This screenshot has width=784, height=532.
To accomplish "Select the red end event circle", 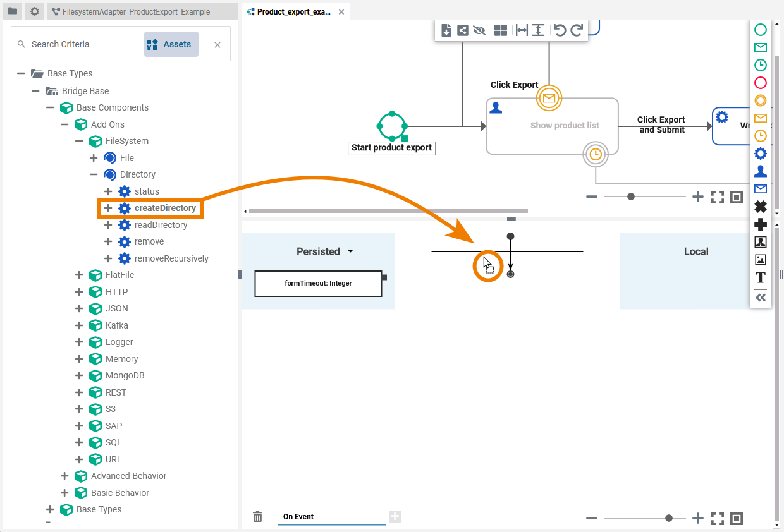I will pyautogui.click(x=761, y=83).
